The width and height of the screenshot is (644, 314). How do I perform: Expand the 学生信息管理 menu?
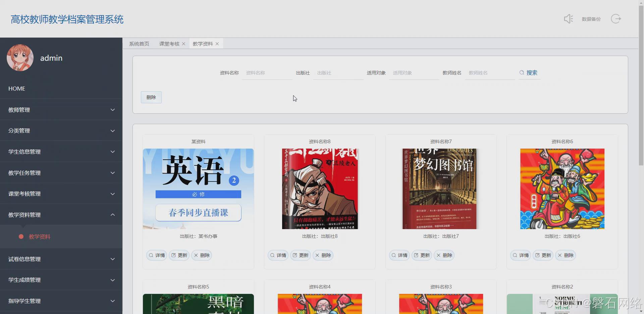(61, 152)
